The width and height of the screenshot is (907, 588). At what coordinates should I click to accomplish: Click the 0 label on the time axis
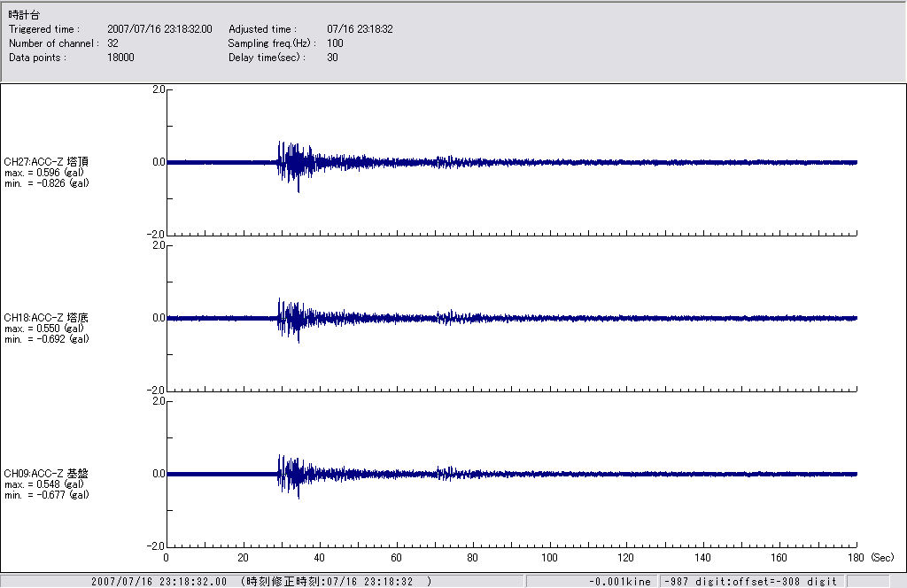[167, 558]
